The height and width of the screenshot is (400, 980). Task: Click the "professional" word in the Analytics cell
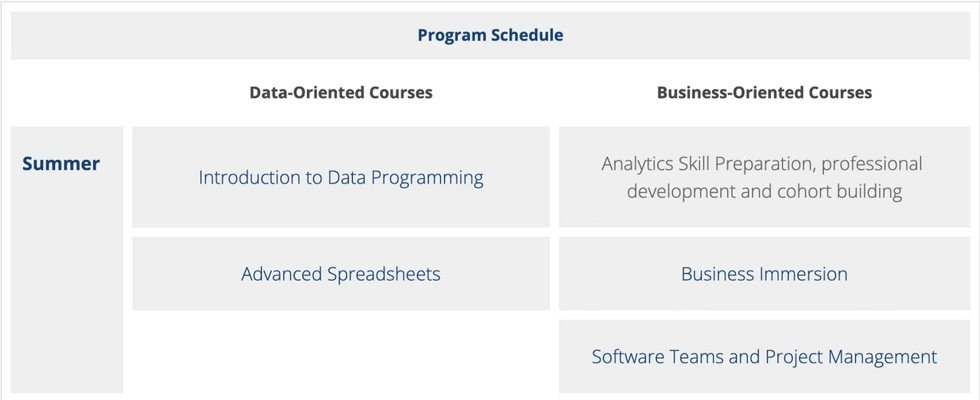871,164
